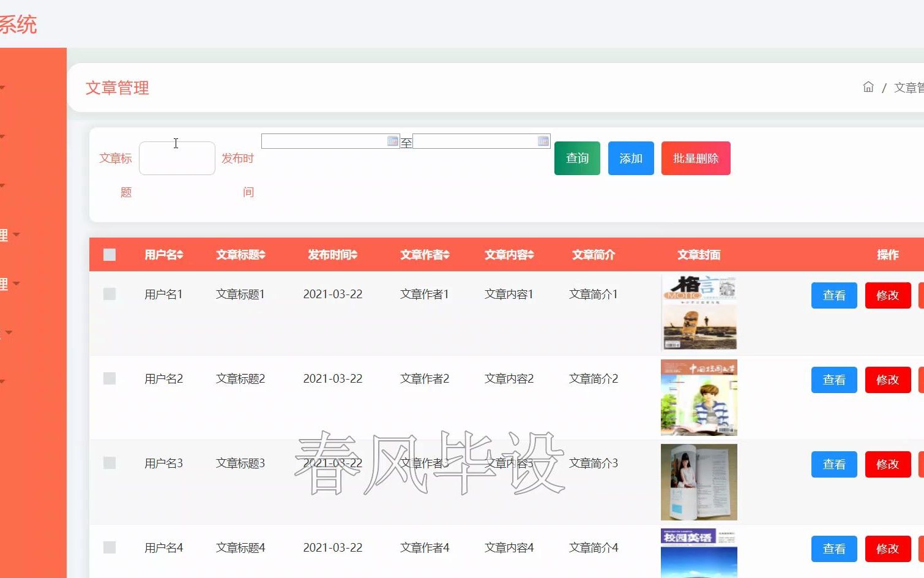Click the 文章简介4 cell
This screenshot has height=578, width=924.
tap(594, 548)
